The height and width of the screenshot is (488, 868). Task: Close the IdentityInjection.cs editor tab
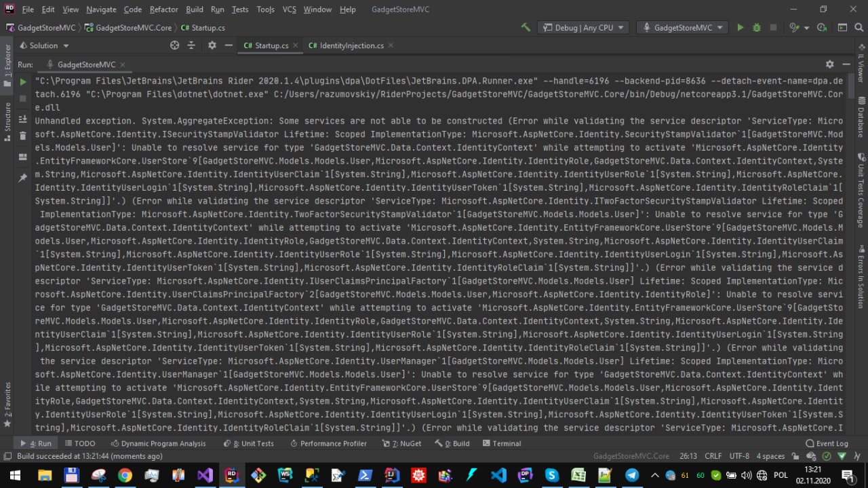391,45
